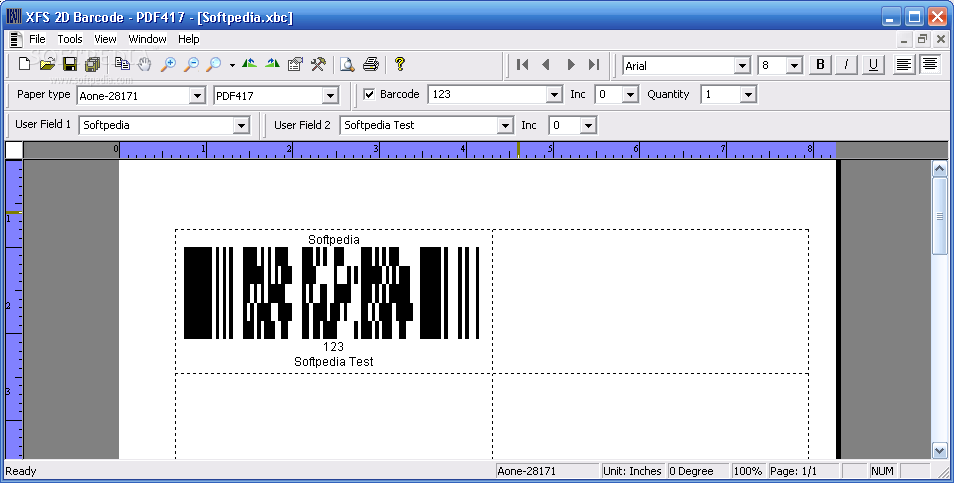
Task: Click the 123 text below the barcode
Action: tap(333, 347)
